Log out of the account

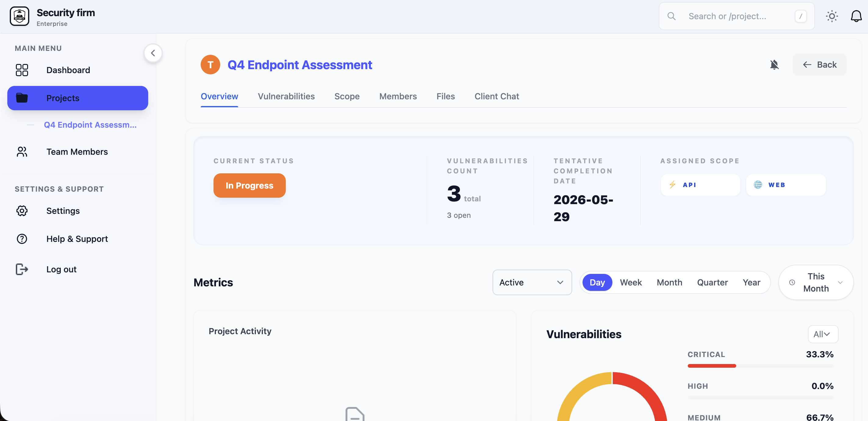pyautogui.click(x=77, y=269)
